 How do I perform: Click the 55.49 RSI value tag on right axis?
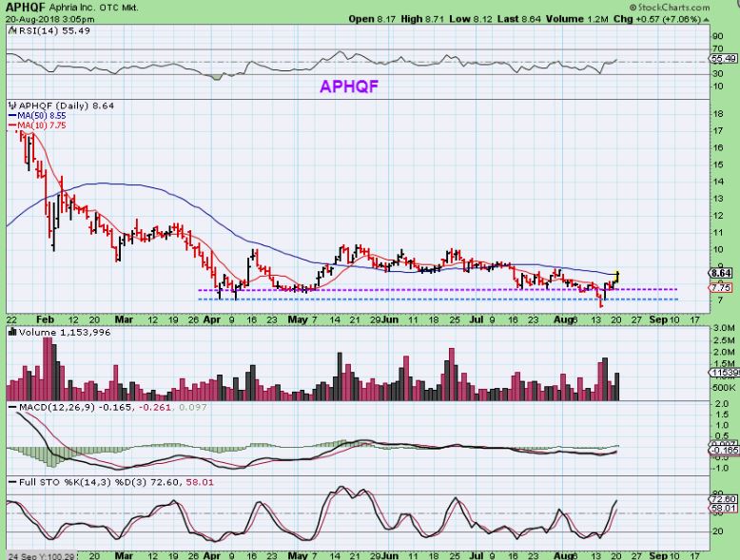(x=723, y=59)
